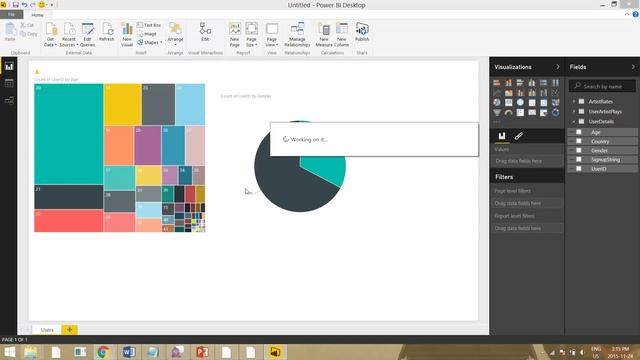
Task: Open the Page Size dropdown
Action: [x=251, y=35]
